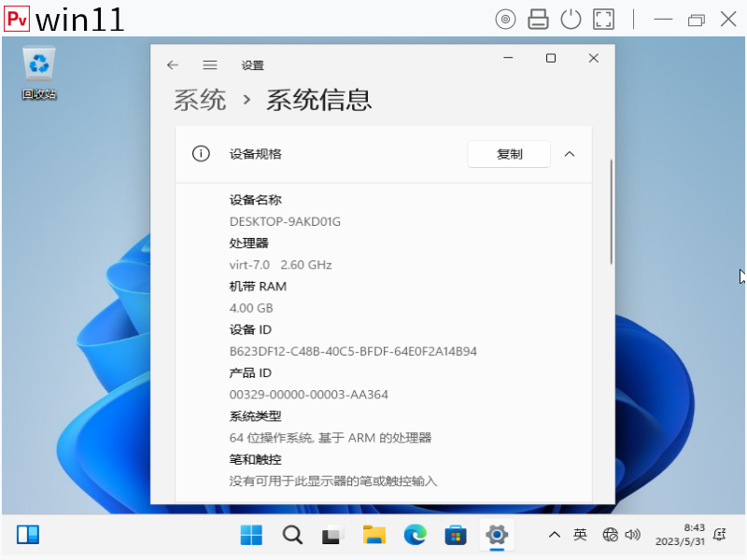Screen dimensions: 747x560
Task: Click the Pv app logo in the title bar
Action: (x=17, y=19)
